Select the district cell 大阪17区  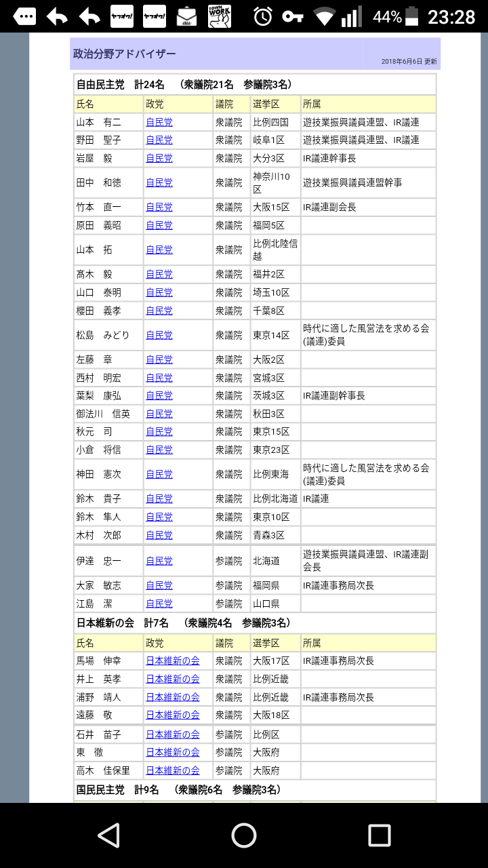[275, 660]
